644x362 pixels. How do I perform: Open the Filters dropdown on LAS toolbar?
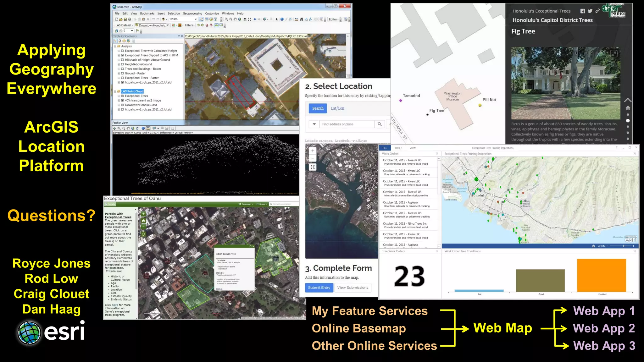[190, 25]
